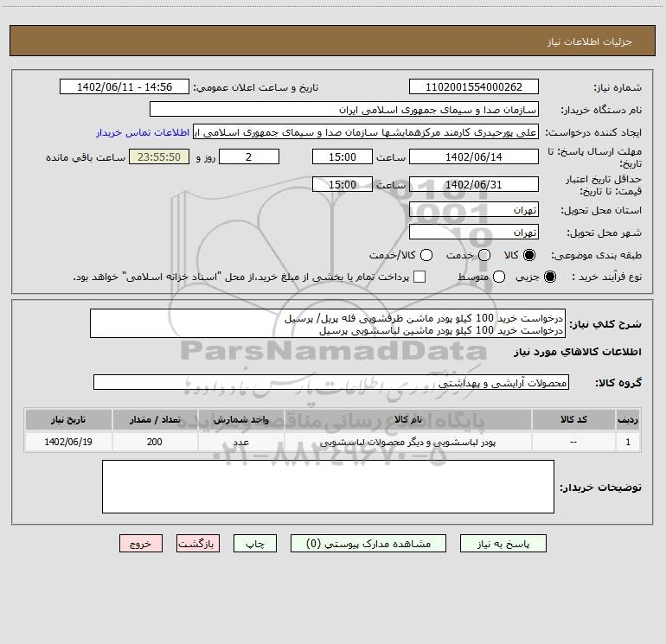
Task: Select the جزیی purchase type radio
Action: (549, 277)
